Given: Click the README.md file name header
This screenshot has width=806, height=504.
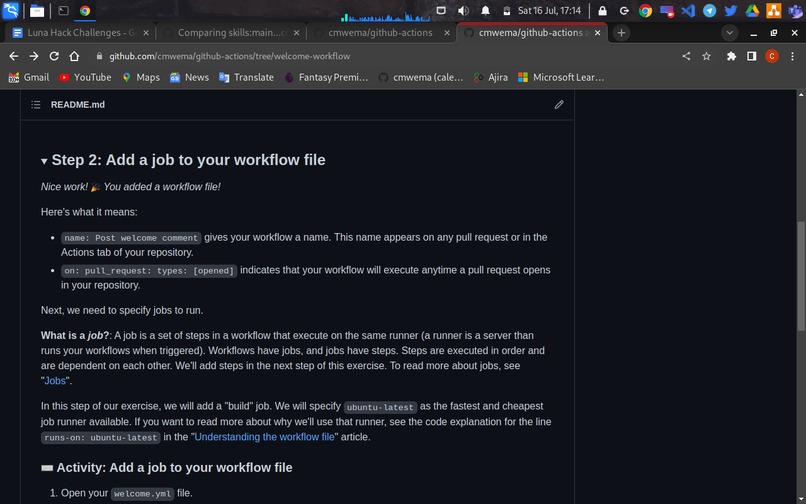Looking at the screenshot, I should pyautogui.click(x=78, y=104).
